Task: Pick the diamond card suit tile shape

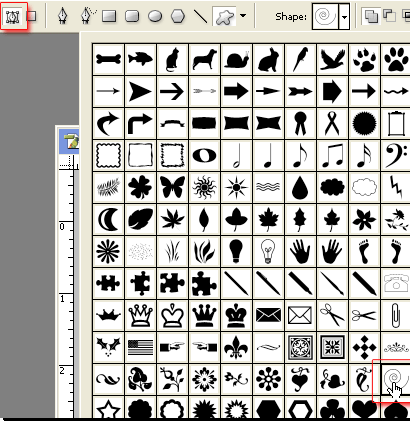Action: [x=364, y=347]
